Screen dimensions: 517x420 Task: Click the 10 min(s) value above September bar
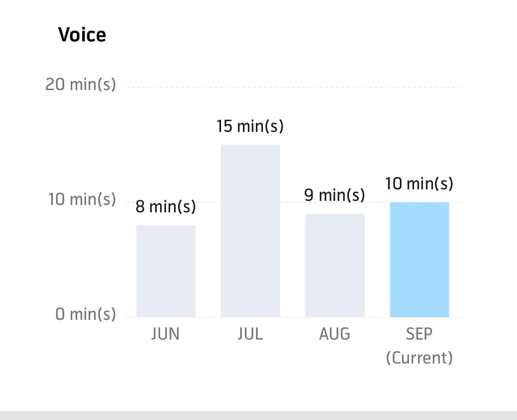(x=419, y=184)
